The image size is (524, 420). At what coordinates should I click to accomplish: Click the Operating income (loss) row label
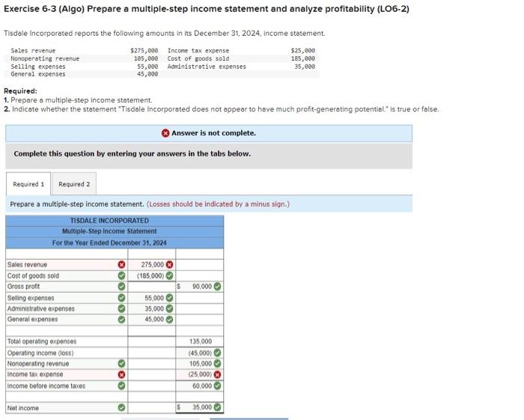(x=40, y=353)
